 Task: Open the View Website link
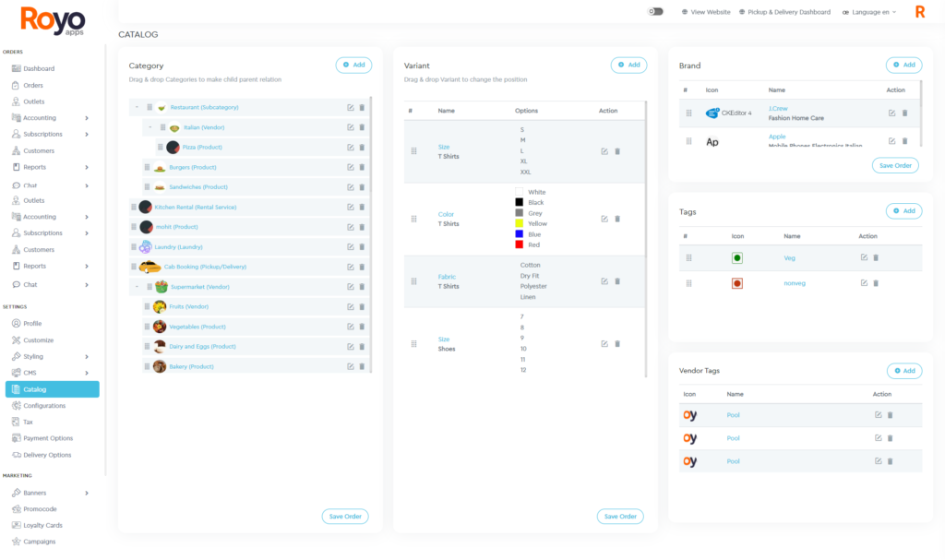(x=706, y=12)
